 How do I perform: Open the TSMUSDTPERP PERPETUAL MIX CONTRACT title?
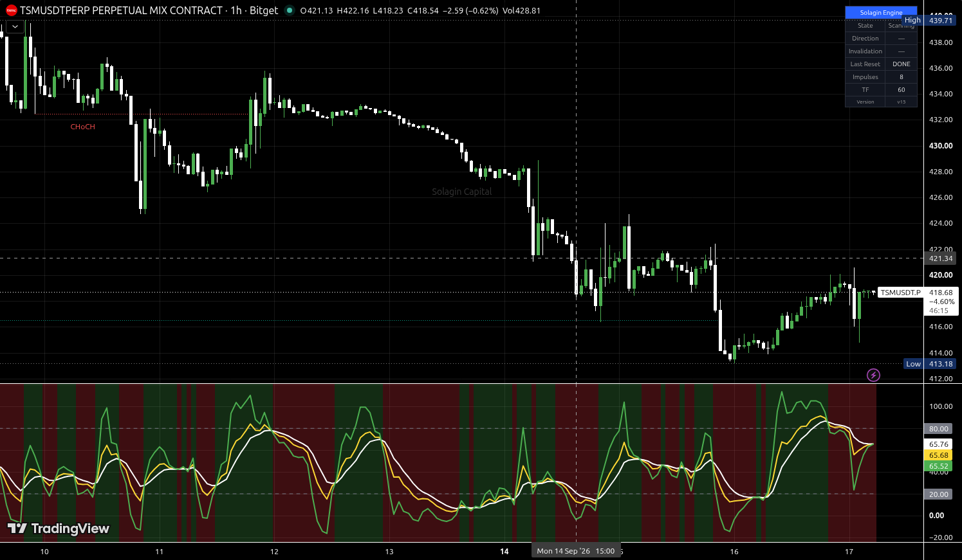point(121,10)
